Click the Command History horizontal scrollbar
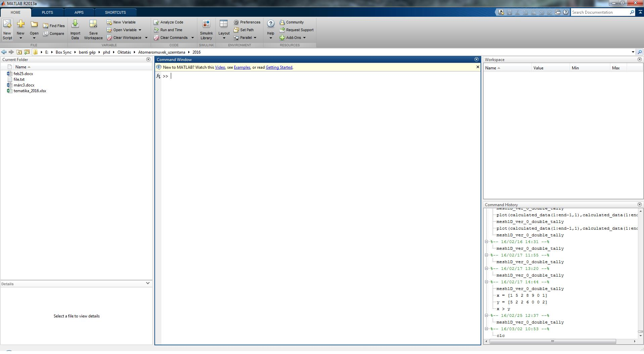Image resolution: width=644 pixels, height=354 pixels. [552, 341]
